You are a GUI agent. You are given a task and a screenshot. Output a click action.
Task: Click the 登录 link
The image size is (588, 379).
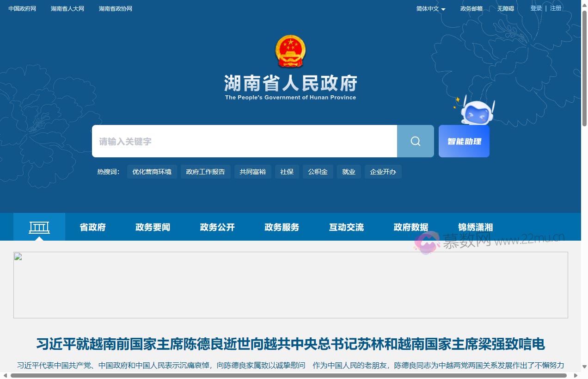536,8
